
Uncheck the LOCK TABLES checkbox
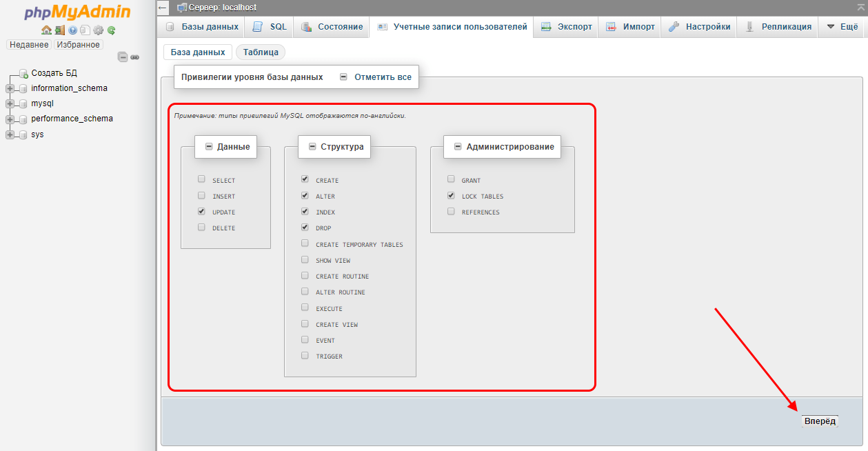click(x=451, y=195)
